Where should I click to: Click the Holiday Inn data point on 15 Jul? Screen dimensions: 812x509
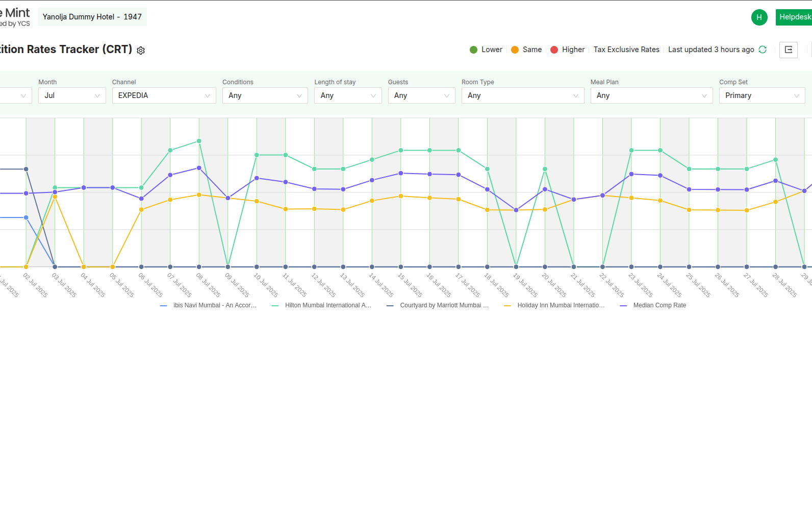[401, 196]
